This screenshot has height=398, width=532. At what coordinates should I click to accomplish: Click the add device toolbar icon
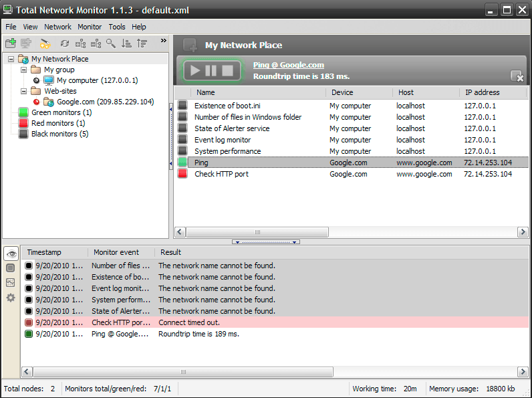(26, 43)
